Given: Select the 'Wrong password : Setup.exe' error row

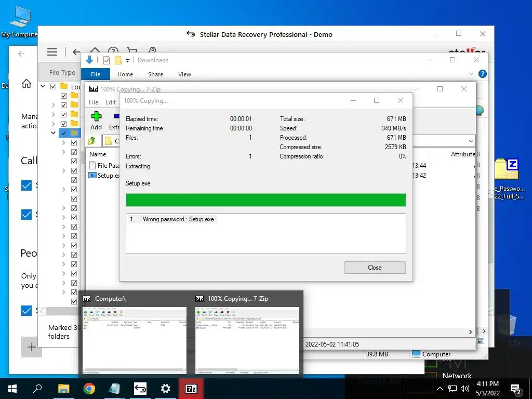Looking at the screenshot, I should pyautogui.click(x=172, y=219).
